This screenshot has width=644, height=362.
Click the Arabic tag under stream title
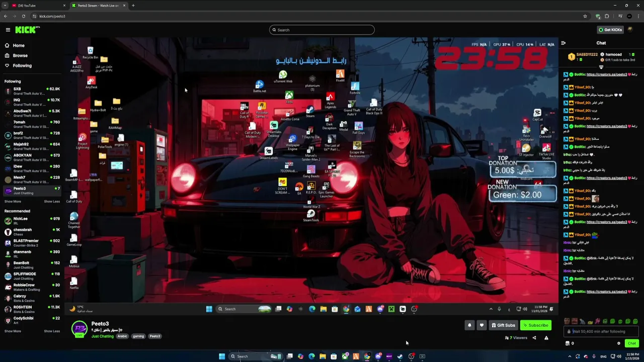(x=122, y=336)
